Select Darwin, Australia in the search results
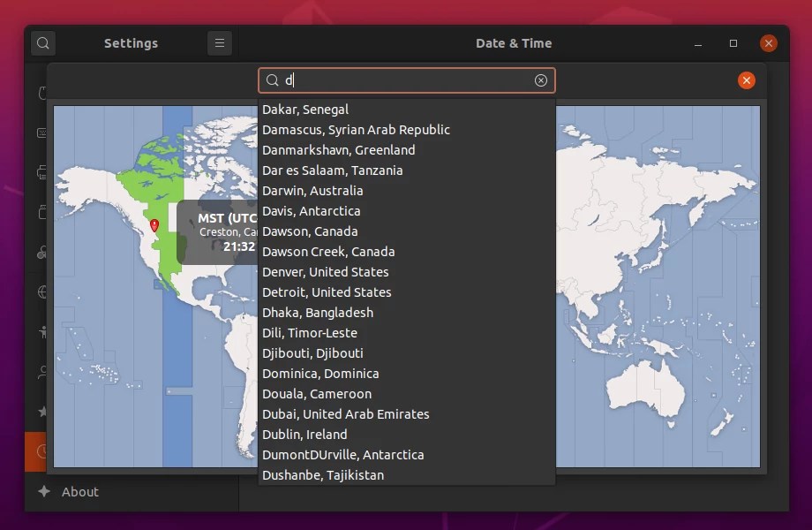 (x=313, y=190)
